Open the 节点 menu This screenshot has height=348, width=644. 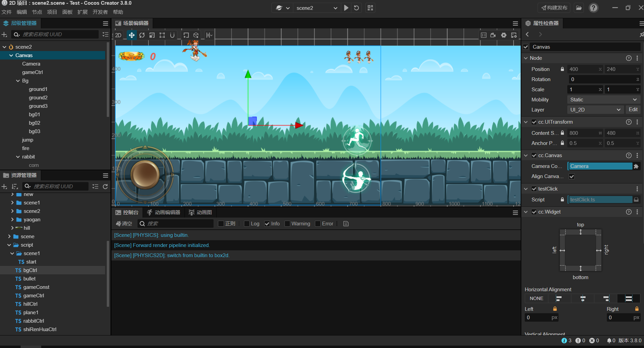[x=37, y=12]
